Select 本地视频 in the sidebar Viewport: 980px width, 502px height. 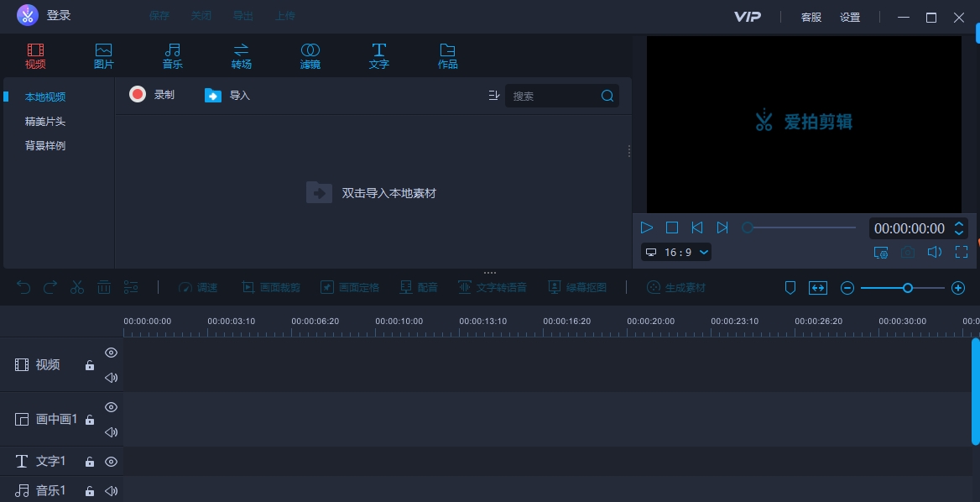pos(45,97)
